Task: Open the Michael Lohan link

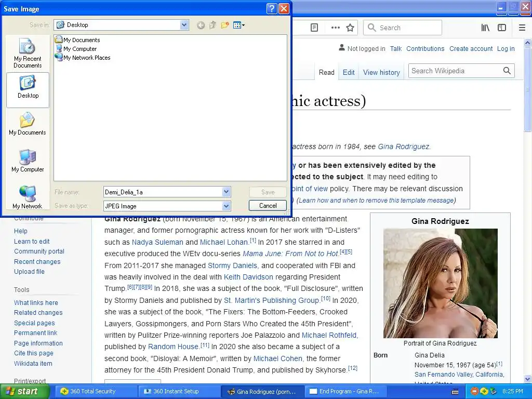Action: coord(224,242)
